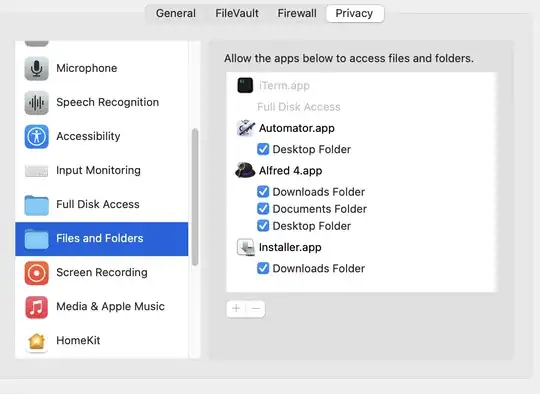
Task: Click the iTerm.app label
Action: [x=284, y=85]
